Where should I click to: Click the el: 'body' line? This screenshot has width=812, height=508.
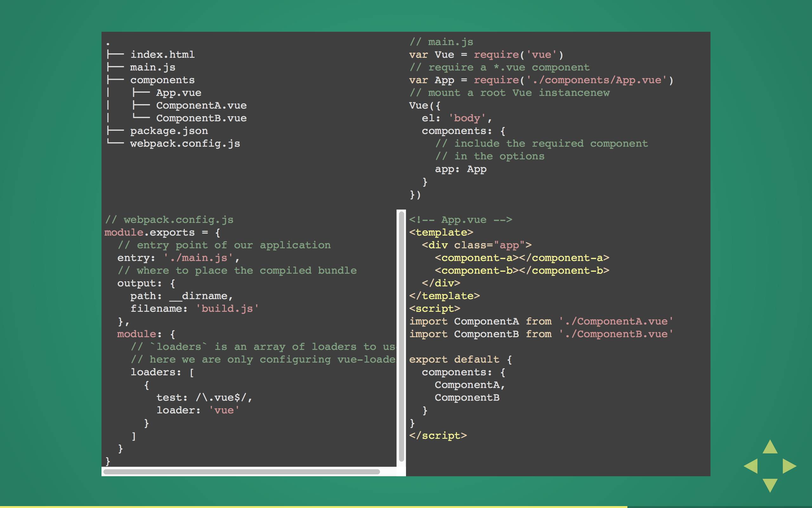(x=457, y=118)
